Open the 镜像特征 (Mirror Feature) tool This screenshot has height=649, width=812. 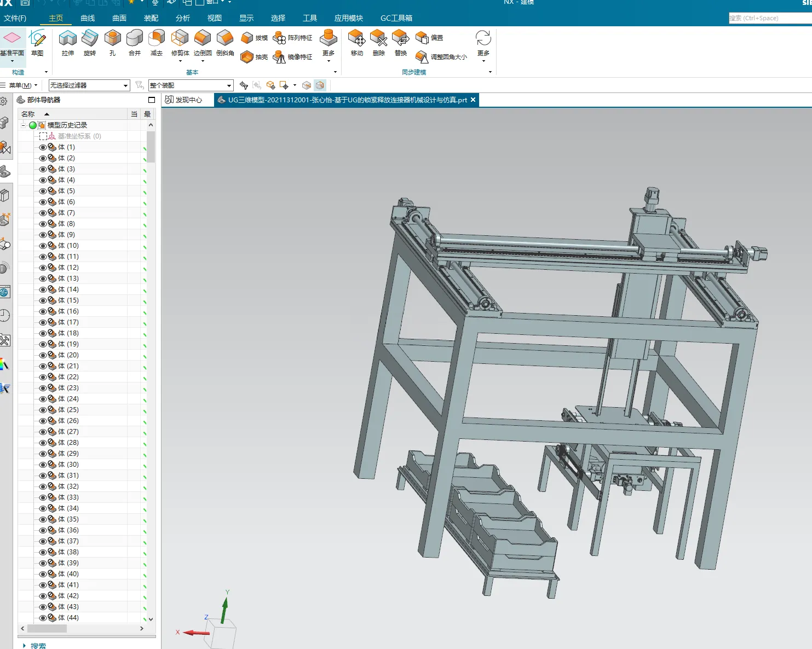pos(293,57)
